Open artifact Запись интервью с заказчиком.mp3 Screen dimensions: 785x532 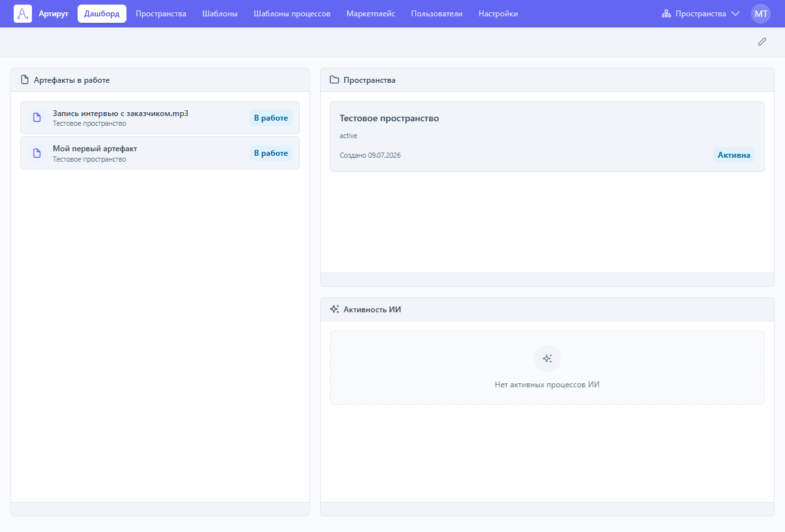click(x=160, y=118)
